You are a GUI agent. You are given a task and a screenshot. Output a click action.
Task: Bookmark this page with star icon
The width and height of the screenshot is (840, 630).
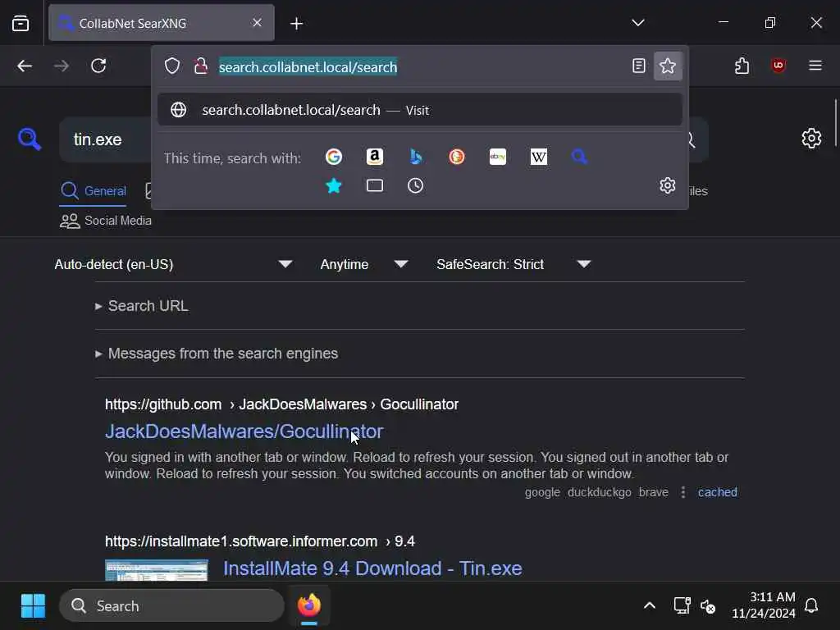click(668, 66)
